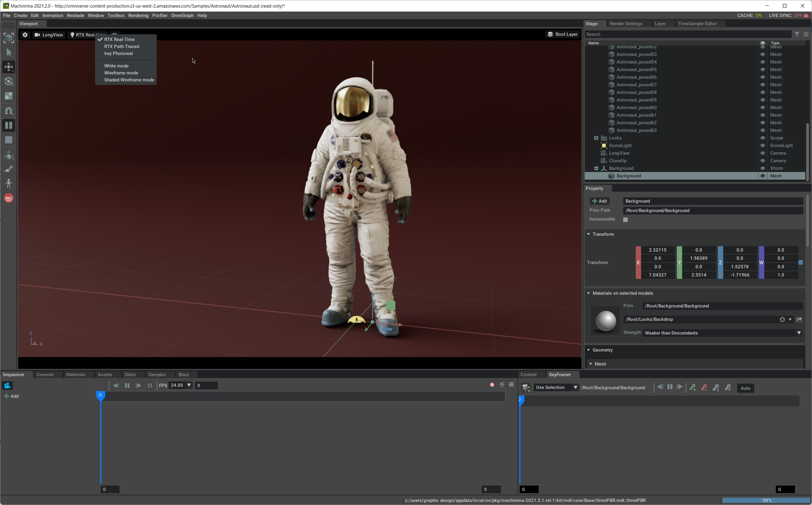The image size is (812, 505).
Task: Switch to TimeSample Editor tab
Action: 697,24
